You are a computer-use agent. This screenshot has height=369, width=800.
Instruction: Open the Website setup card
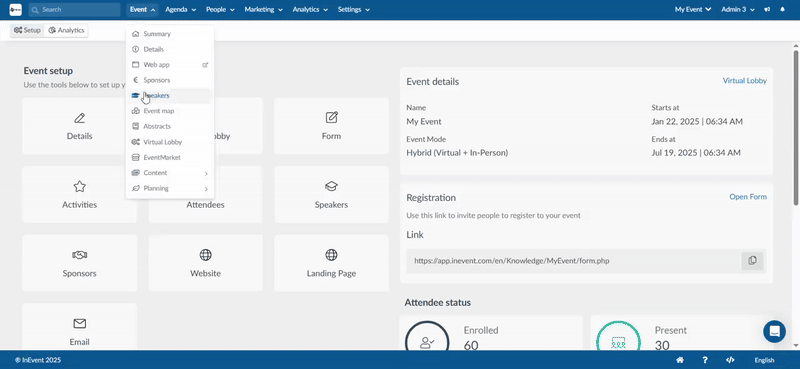pos(205,263)
